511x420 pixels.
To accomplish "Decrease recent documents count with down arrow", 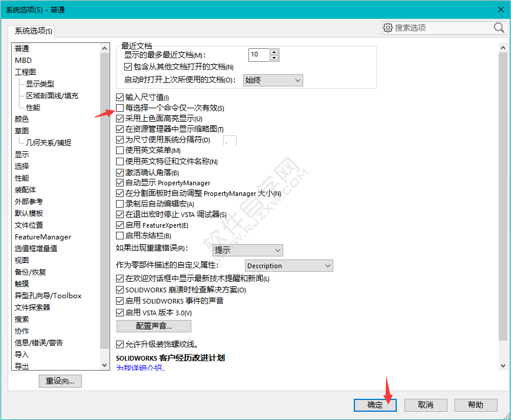I will (x=274, y=56).
